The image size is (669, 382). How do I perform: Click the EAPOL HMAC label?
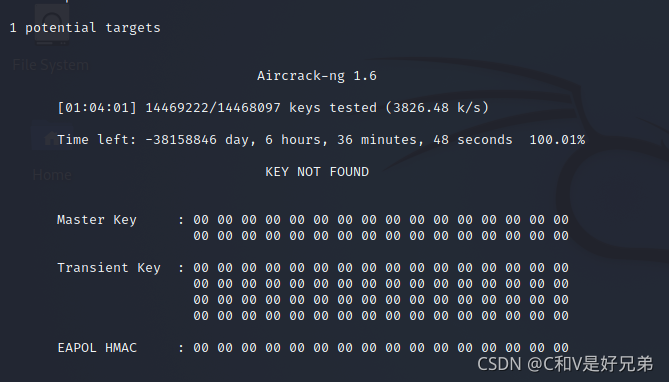pos(97,348)
